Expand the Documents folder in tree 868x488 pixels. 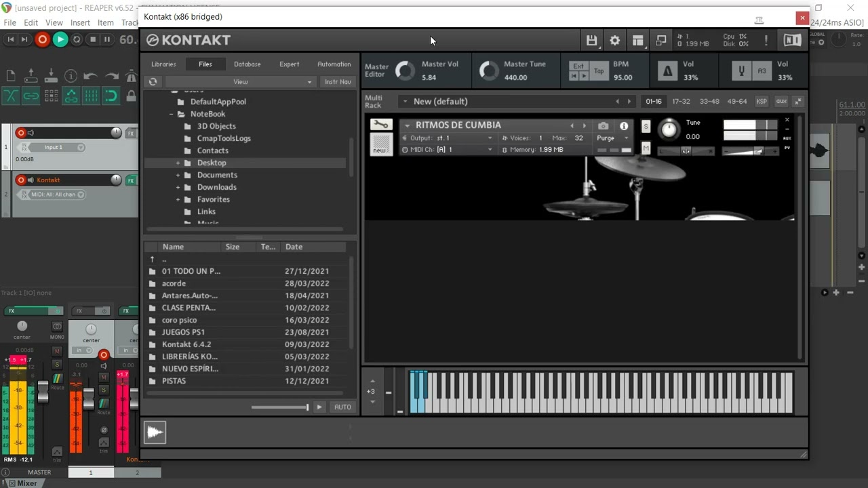[178, 176]
